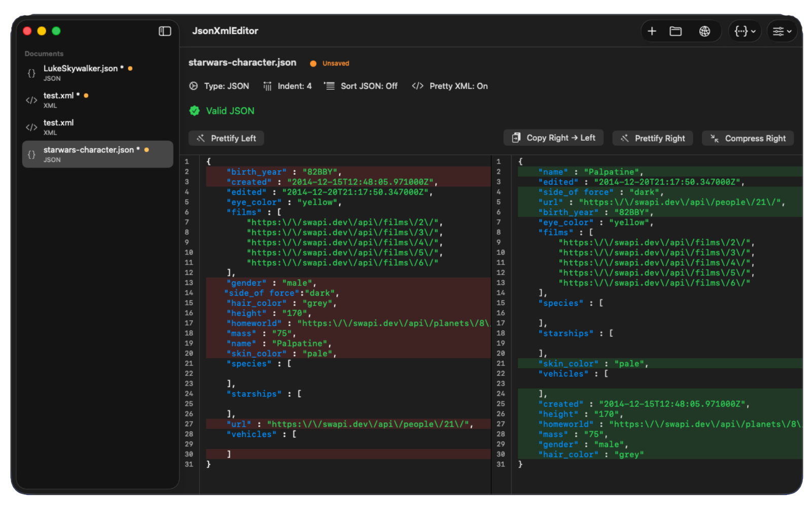Click the Unsaved status indicator dot
Viewport: 812px width, 508px height.
313,63
